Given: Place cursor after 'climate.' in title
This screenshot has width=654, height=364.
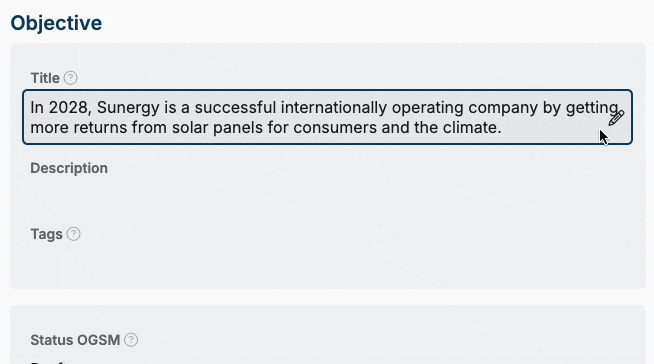Looking at the screenshot, I should coord(502,128).
